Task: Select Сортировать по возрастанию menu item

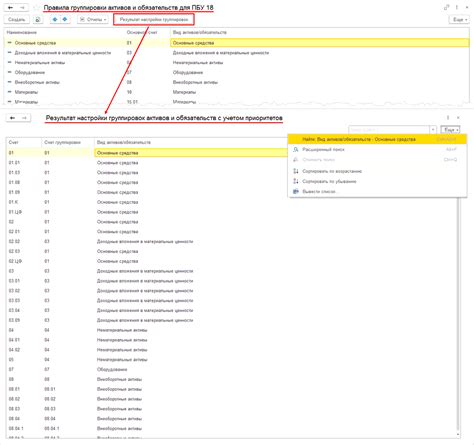Action: [332, 171]
